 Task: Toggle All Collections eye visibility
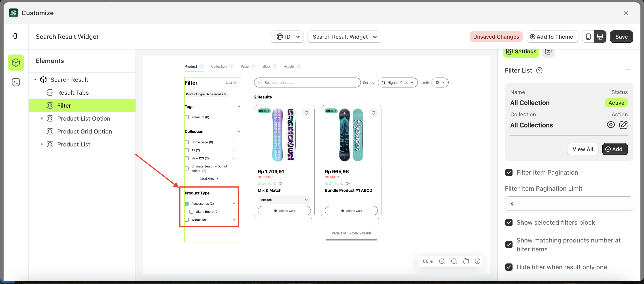[610, 125]
